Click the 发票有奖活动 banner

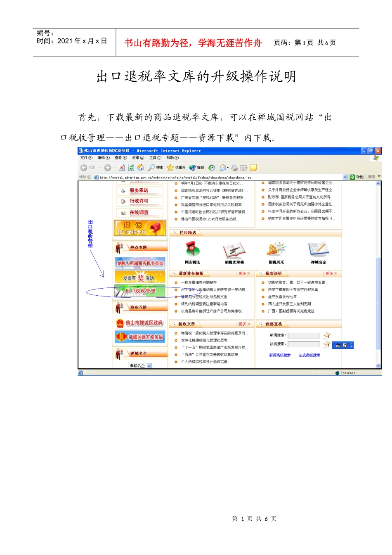(x=140, y=277)
